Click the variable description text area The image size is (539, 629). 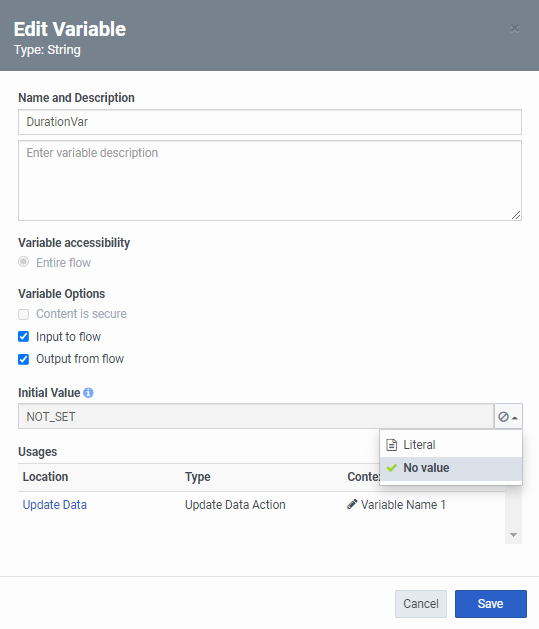[270, 181]
